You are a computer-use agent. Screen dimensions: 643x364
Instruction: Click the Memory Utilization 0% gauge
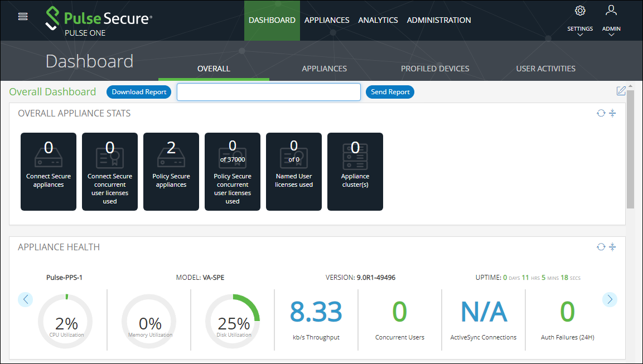coord(149,321)
